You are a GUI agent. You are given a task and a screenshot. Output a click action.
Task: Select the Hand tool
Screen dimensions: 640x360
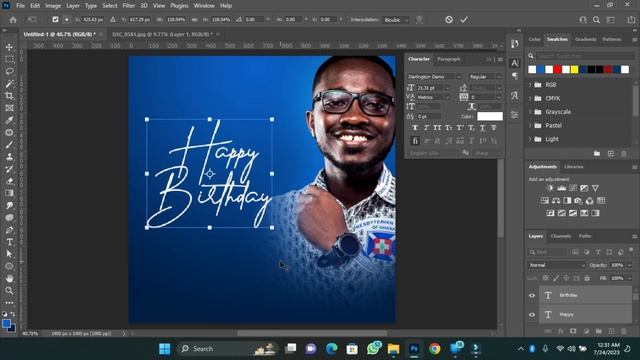point(9,278)
